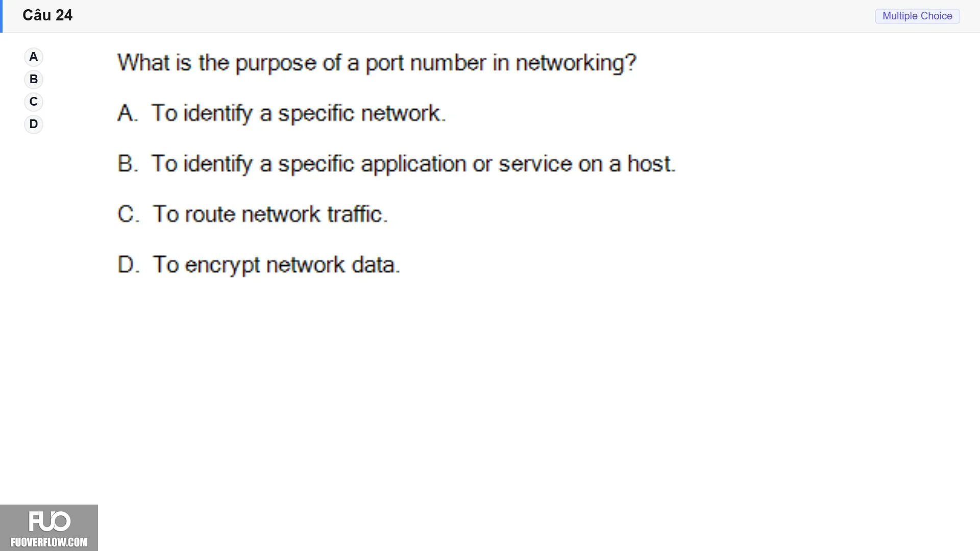Image resolution: width=980 pixels, height=551 pixels.
Task: Click answer text 'To identify a specific network.'
Action: click(x=299, y=113)
